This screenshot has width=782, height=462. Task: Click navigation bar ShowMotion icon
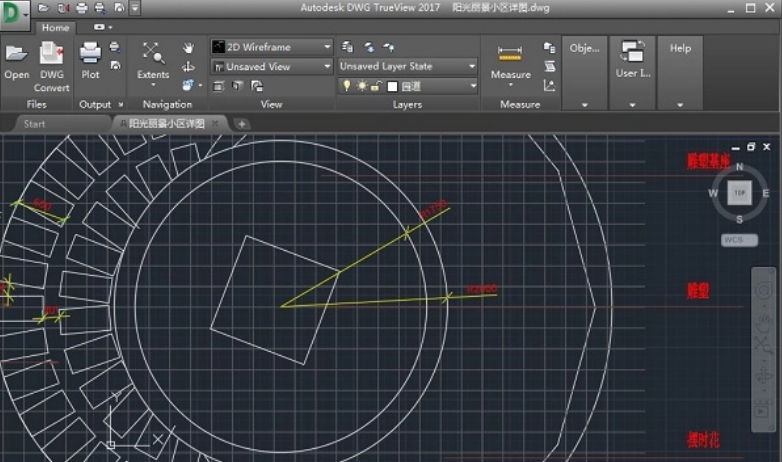[763, 411]
